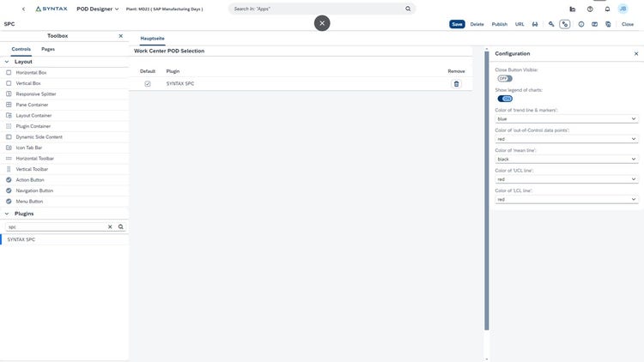This screenshot has height=362, width=644.
Task: Select the Dynamic Side Content control
Action: [x=64, y=137]
